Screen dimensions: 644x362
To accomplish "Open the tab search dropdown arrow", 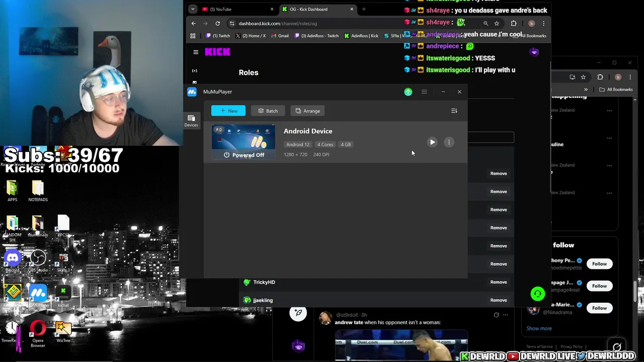I will click(193, 9).
